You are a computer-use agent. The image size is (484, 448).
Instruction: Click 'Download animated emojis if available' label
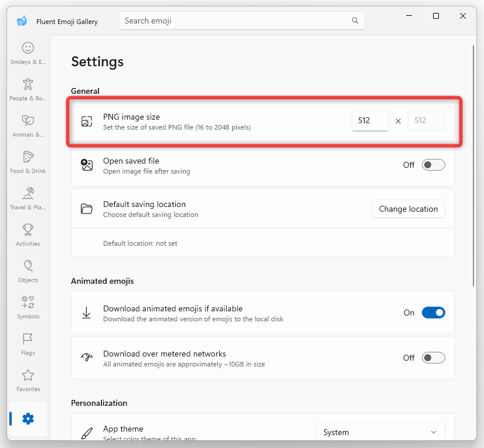(x=173, y=308)
